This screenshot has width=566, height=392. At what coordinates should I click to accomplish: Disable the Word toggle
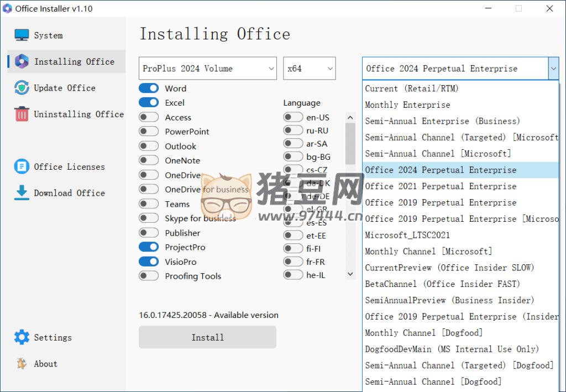click(x=149, y=88)
